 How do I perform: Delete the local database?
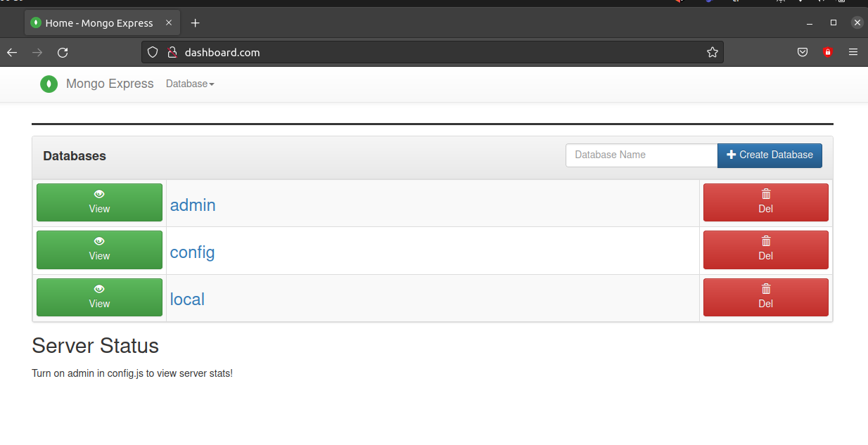click(765, 297)
